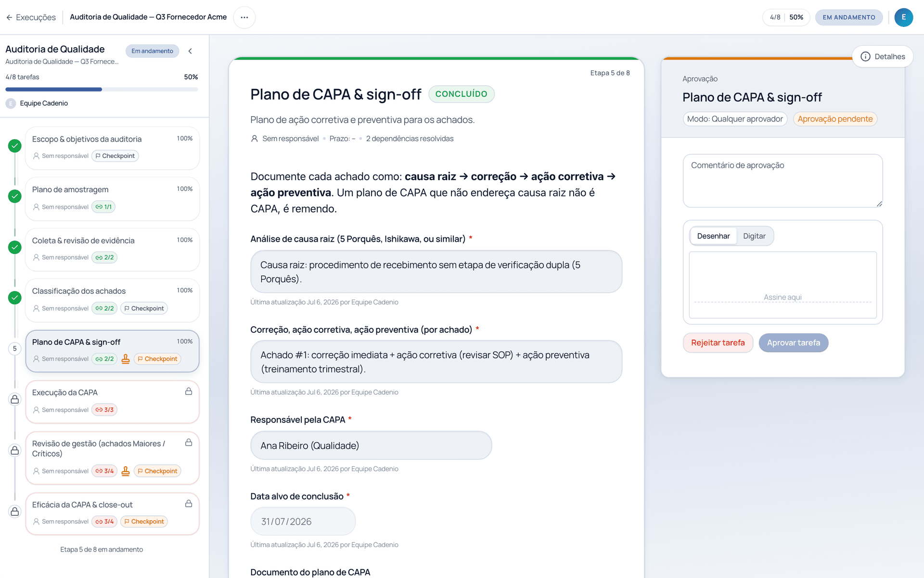The image size is (924, 578).
Task: Click the Aprovação pendente tag
Action: 835,119
